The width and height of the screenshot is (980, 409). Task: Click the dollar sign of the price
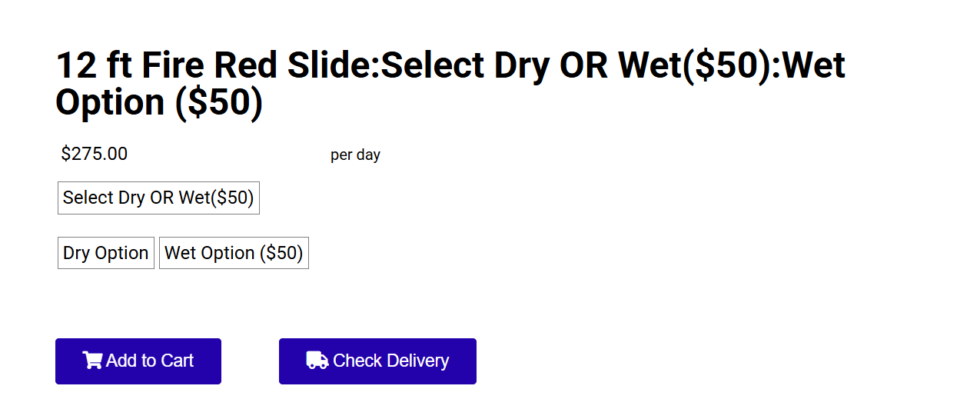tap(66, 154)
